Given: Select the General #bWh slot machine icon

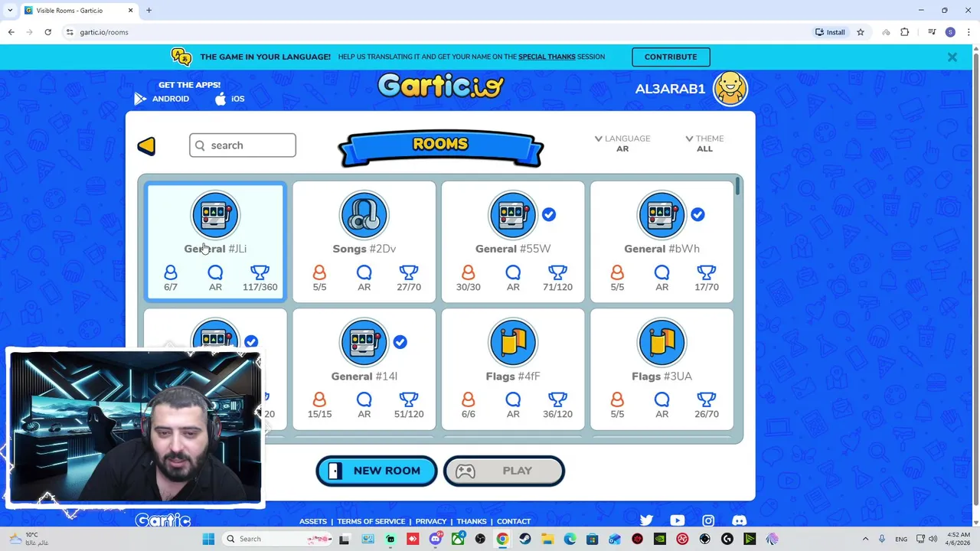Looking at the screenshot, I should point(661,215).
